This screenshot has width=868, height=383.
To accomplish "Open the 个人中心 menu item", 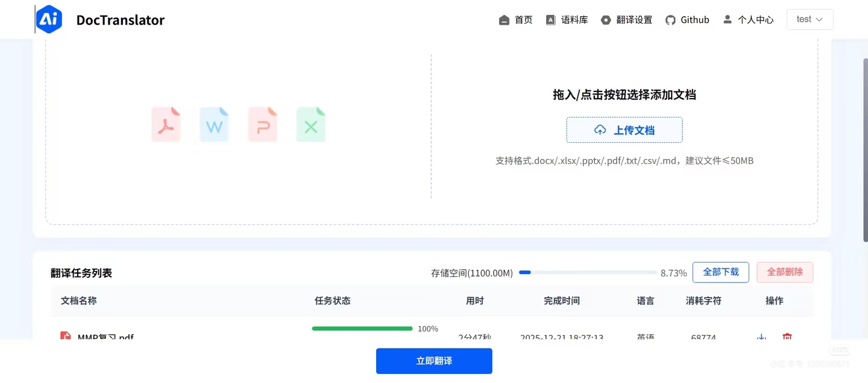I will [748, 20].
